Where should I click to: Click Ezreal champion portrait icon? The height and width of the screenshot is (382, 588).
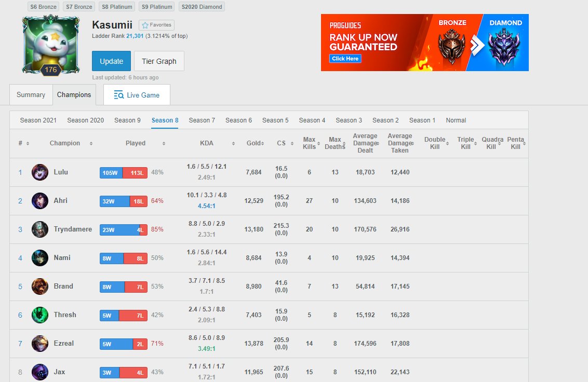(40, 344)
